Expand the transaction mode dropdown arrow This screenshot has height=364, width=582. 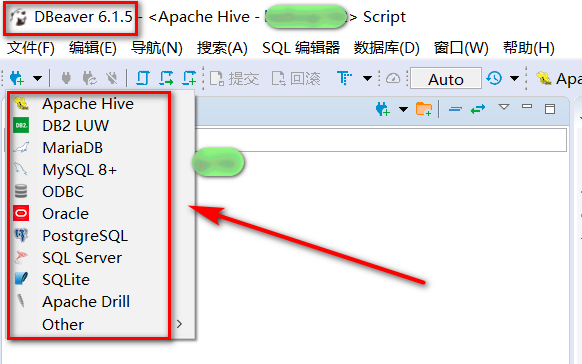pyautogui.click(x=367, y=78)
